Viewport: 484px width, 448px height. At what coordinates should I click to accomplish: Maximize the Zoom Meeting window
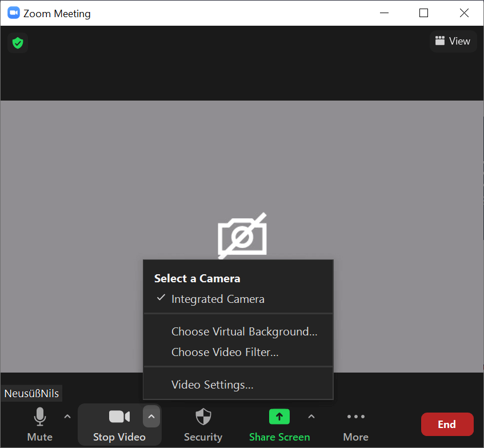pyautogui.click(x=423, y=13)
